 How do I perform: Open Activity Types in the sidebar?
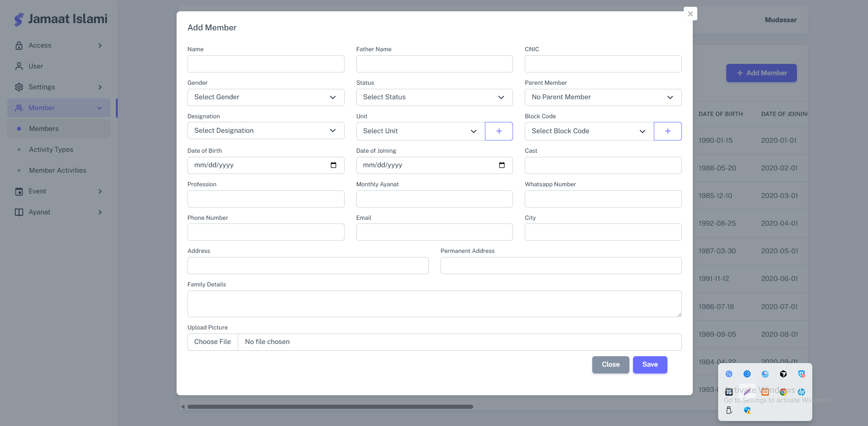tap(51, 150)
